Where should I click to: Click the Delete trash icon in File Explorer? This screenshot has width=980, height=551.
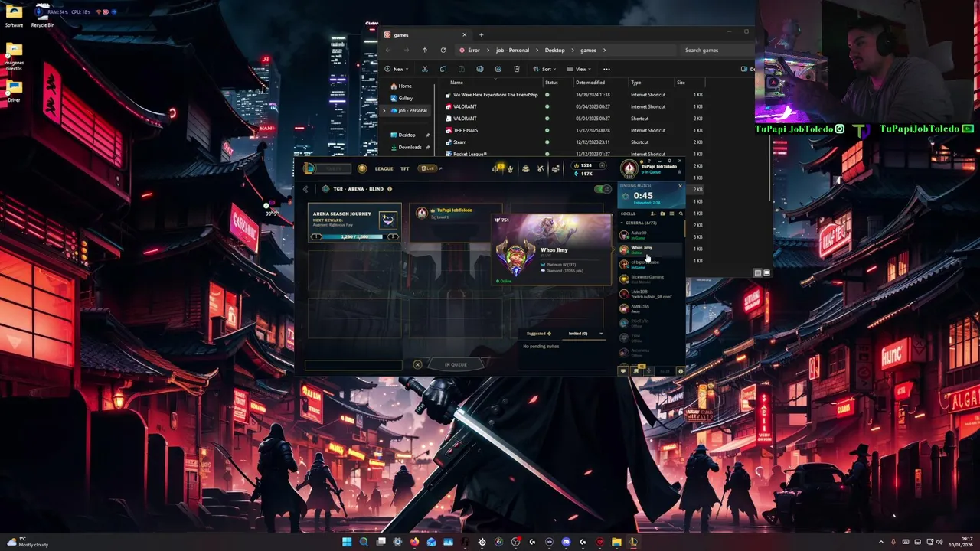pyautogui.click(x=517, y=69)
